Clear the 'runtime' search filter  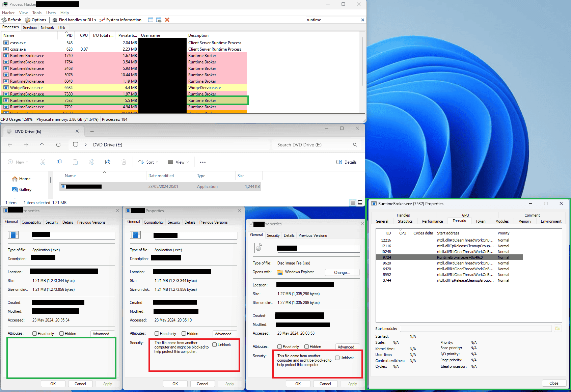coord(363,20)
